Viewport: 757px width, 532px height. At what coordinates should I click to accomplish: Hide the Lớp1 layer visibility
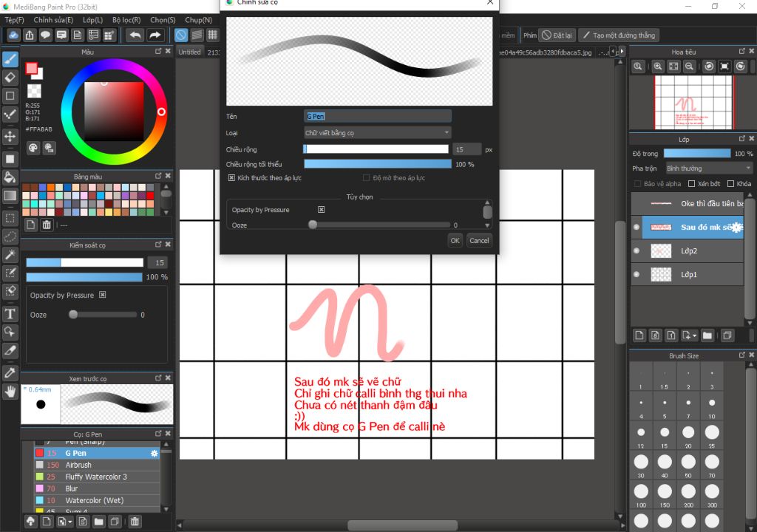637,275
